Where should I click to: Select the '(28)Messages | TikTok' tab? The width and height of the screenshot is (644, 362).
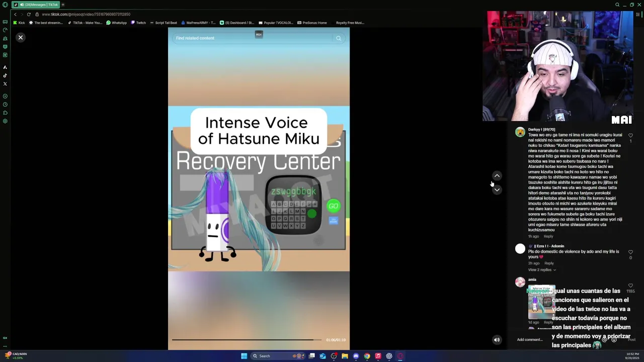35,5
